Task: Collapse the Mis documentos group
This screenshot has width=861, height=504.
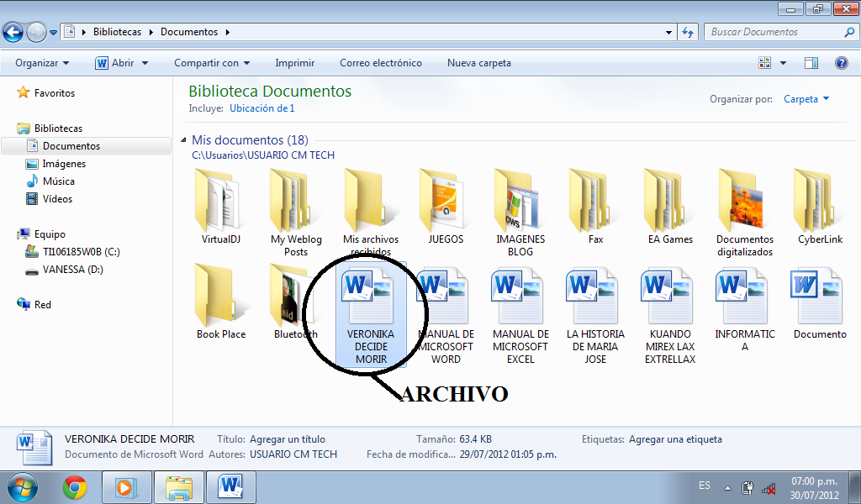Action: pyautogui.click(x=184, y=140)
